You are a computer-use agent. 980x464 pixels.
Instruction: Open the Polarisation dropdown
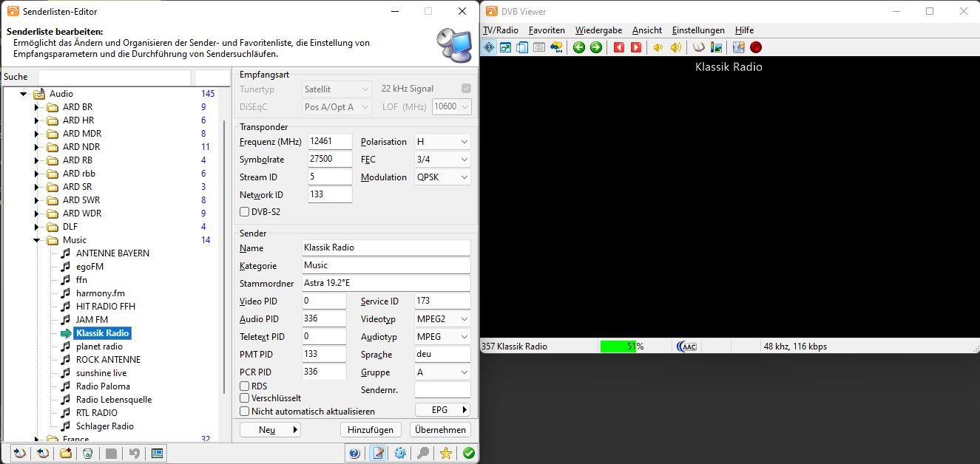coord(442,142)
